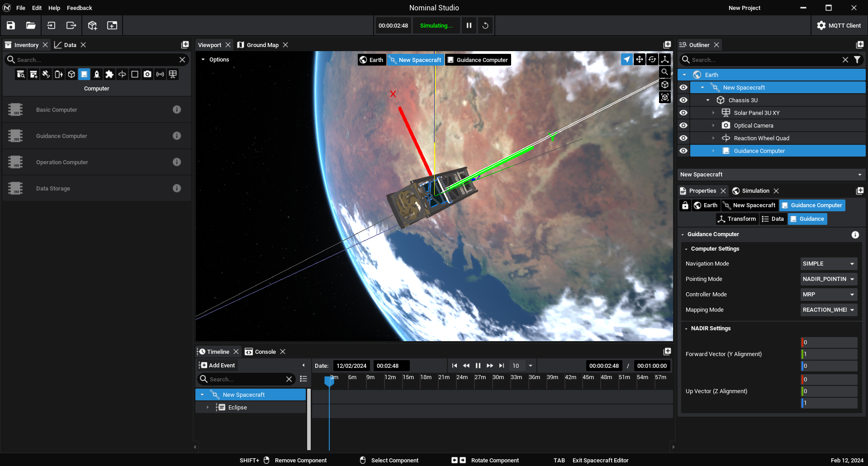Activate the viewport move tool icon
This screenshot has width=868, height=466.
click(640, 59)
